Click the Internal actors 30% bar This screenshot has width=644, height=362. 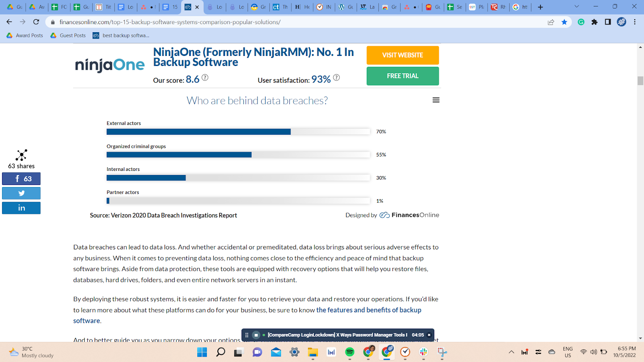[146, 178]
